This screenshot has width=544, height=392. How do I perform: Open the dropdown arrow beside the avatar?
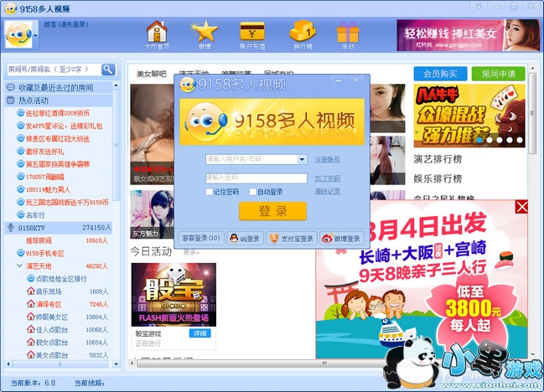pyautogui.click(x=35, y=35)
